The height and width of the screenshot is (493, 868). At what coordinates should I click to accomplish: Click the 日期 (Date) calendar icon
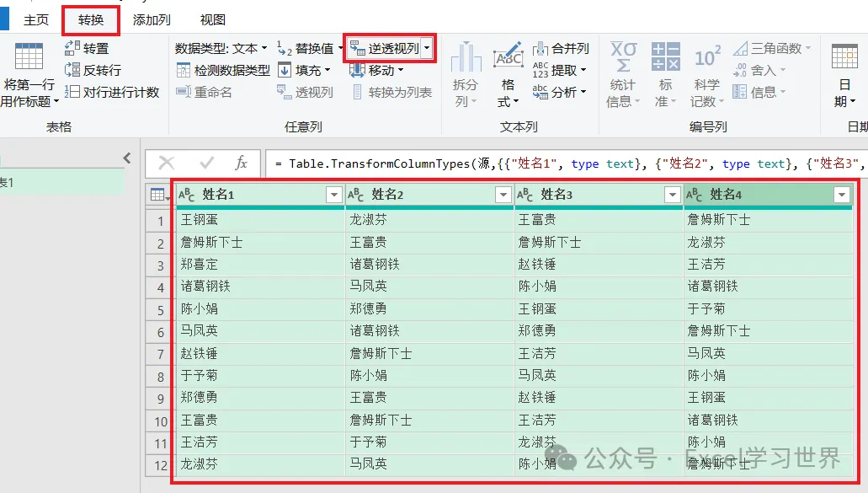(844, 56)
